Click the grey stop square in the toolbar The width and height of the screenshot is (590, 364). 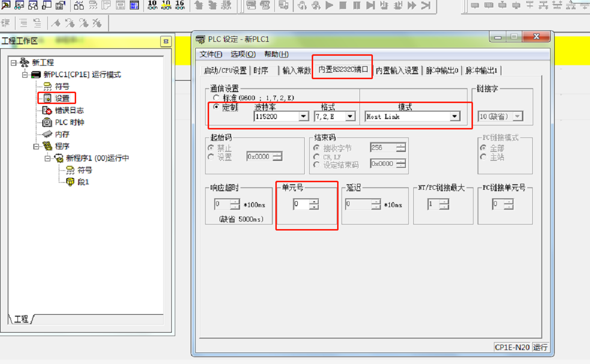click(x=343, y=5)
